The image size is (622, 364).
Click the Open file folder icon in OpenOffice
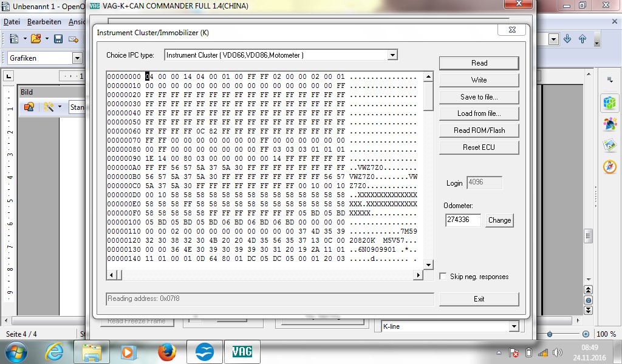(36, 38)
